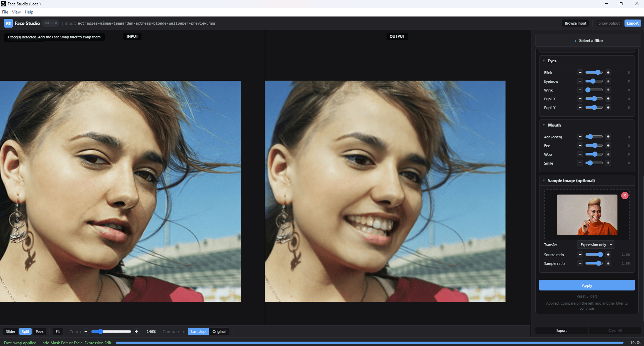Click the bottom Export button
This screenshot has width=644, height=346.
[x=561, y=331]
